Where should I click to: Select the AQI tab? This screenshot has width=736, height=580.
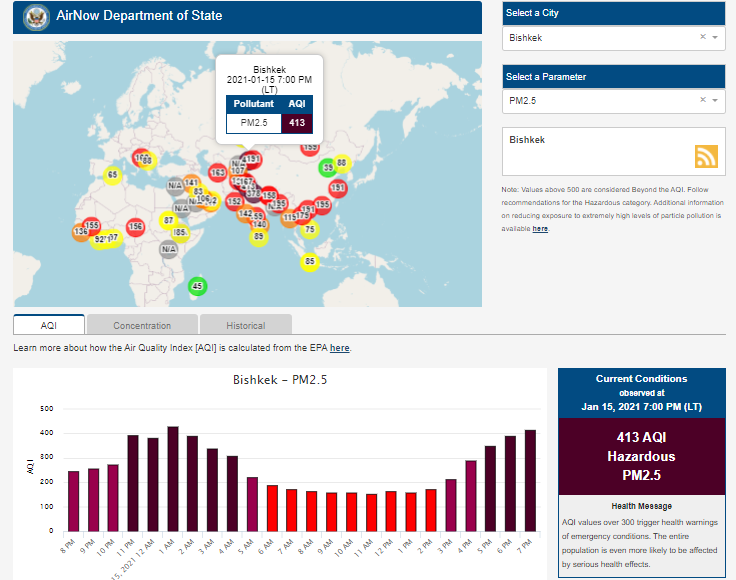49,325
